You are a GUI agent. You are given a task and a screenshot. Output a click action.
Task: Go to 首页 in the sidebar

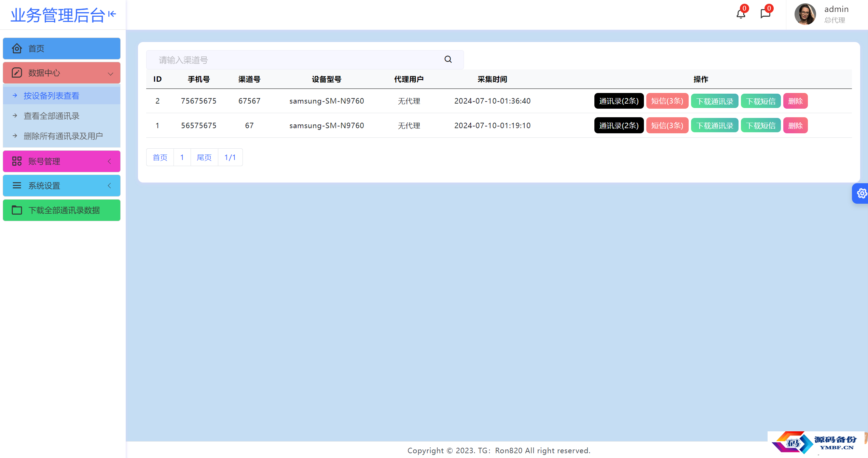coord(61,49)
